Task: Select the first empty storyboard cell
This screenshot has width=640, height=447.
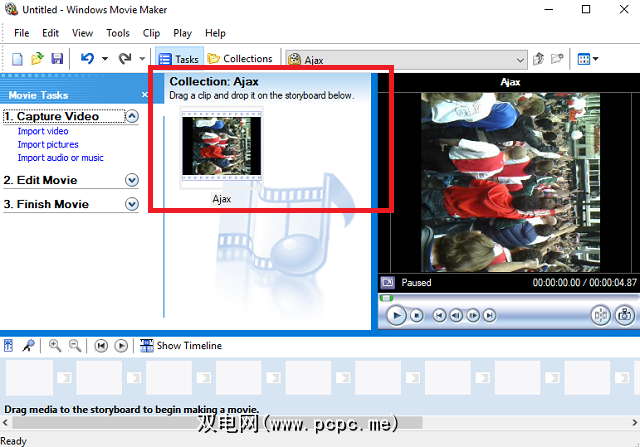Action: [29, 377]
